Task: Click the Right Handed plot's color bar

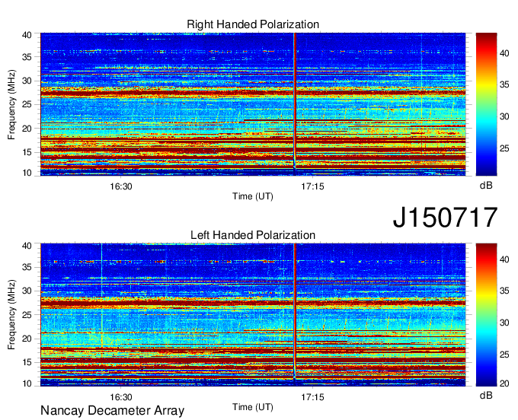Action: pos(486,104)
